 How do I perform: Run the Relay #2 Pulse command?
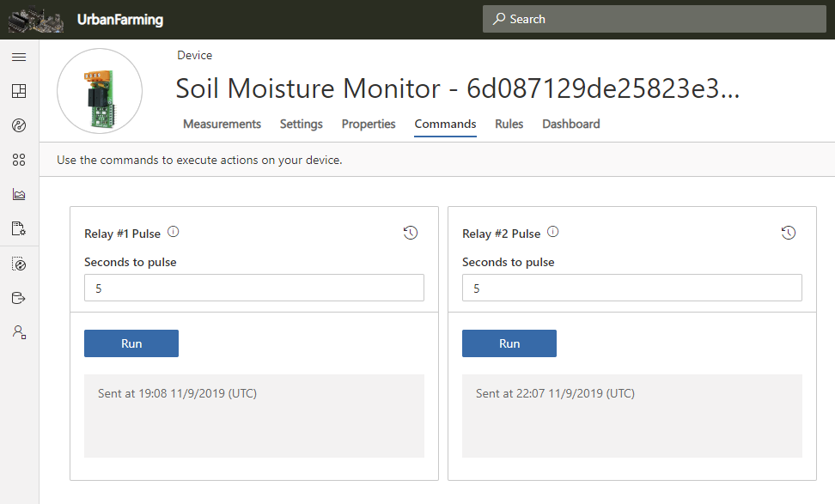click(x=509, y=343)
